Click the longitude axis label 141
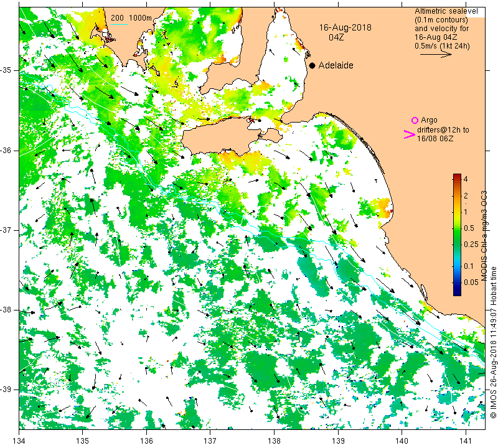 [466, 441]
